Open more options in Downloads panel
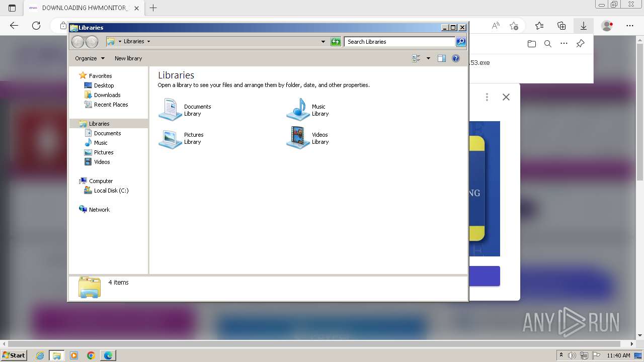This screenshot has height=362, width=644. pyautogui.click(x=564, y=44)
